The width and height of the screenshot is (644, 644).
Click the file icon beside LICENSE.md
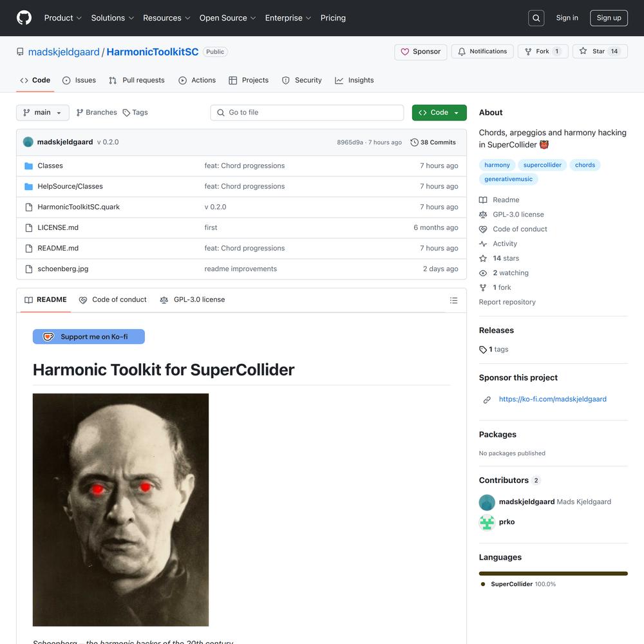tap(28, 227)
